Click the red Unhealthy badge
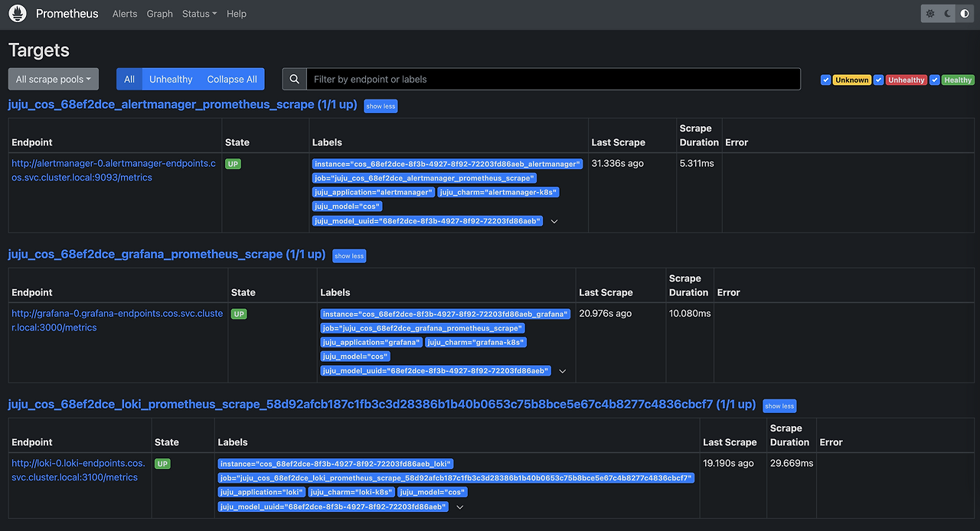The image size is (980, 531). click(906, 80)
